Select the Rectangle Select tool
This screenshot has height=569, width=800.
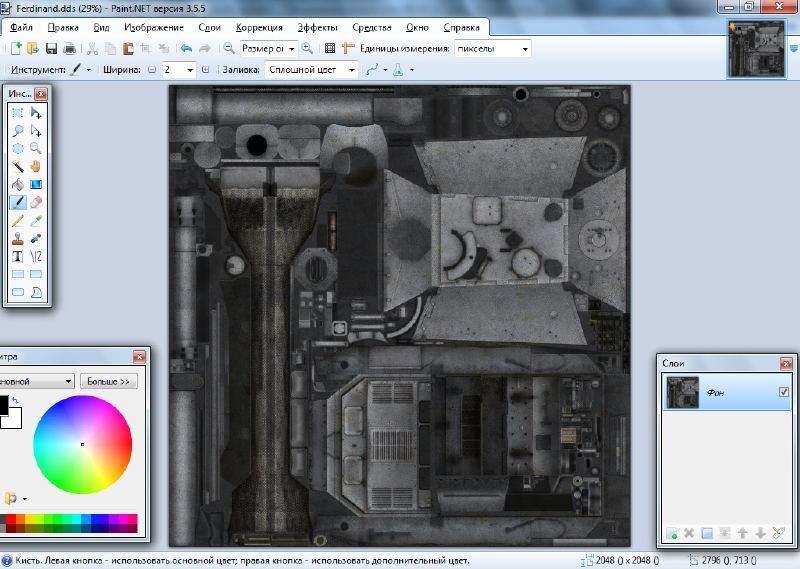tap(18, 113)
